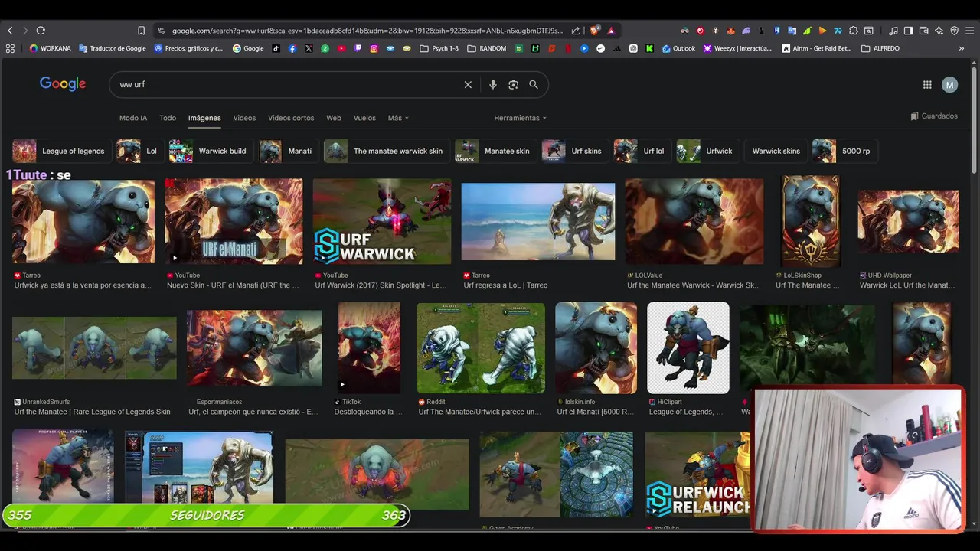Select the 'League of legends' filter chip
Image resolution: width=980 pixels, height=551 pixels.
coord(61,151)
